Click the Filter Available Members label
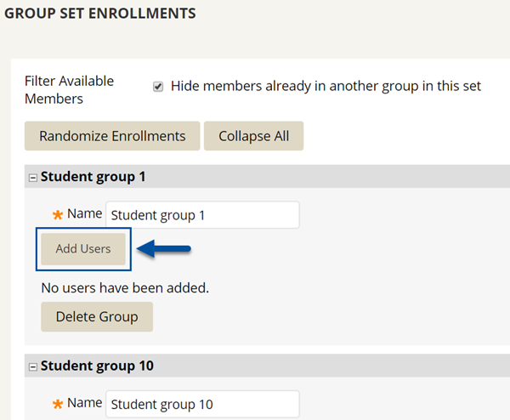510x420 pixels. tap(70, 90)
